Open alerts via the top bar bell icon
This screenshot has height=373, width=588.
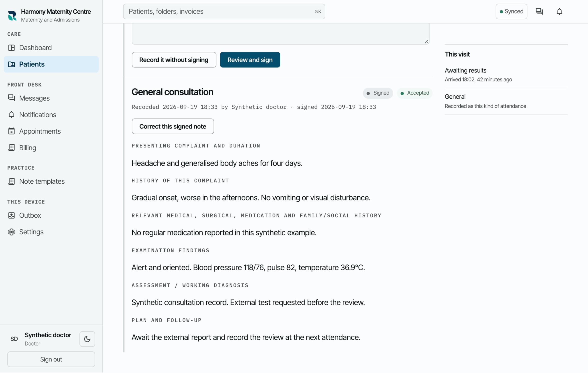[x=559, y=11]
